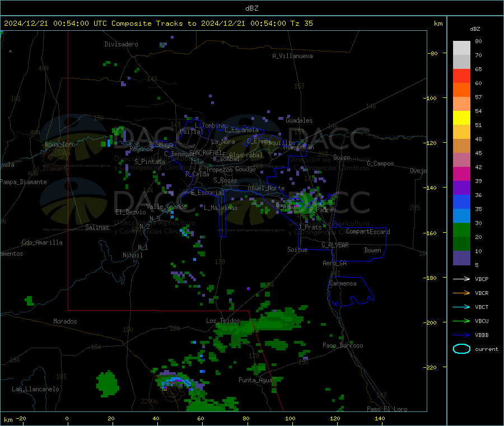Select the green 20 dBZ color swatch
Image resolution: width=504 pixels, height=426 pixels.
(x=461, y=230)
